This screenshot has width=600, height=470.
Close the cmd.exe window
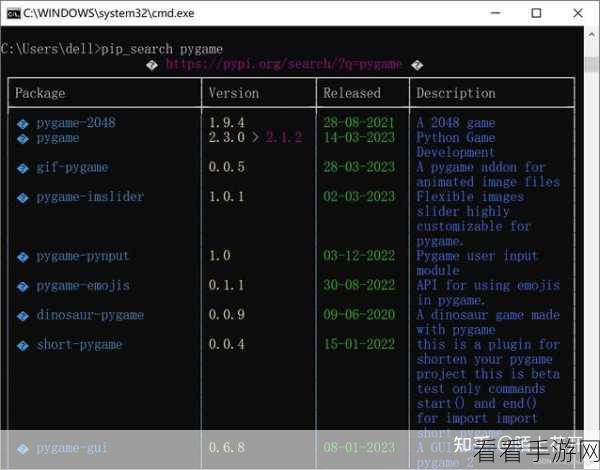578,13
